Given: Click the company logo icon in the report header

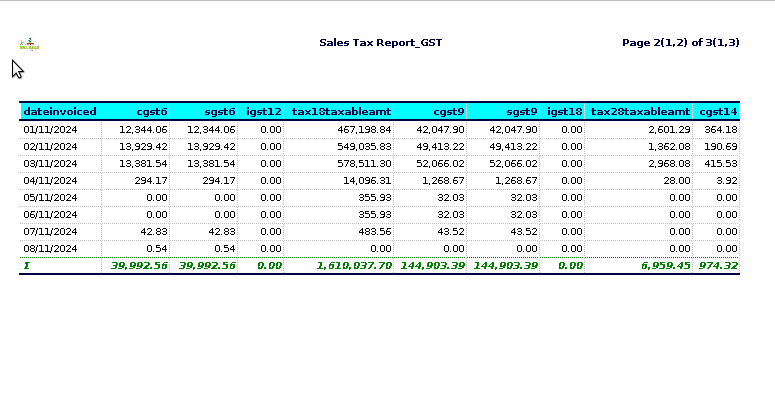Looking at the screenshot, I should 29,44.
